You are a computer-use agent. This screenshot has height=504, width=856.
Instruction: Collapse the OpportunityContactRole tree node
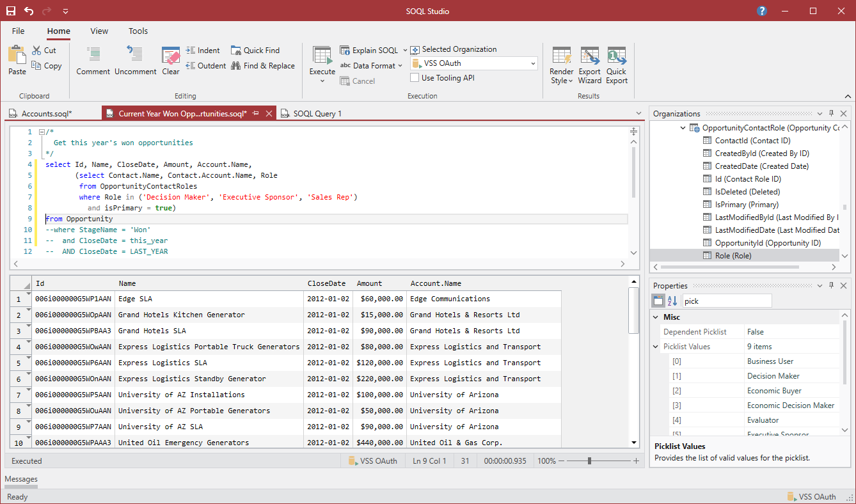[x=683, y=128]
